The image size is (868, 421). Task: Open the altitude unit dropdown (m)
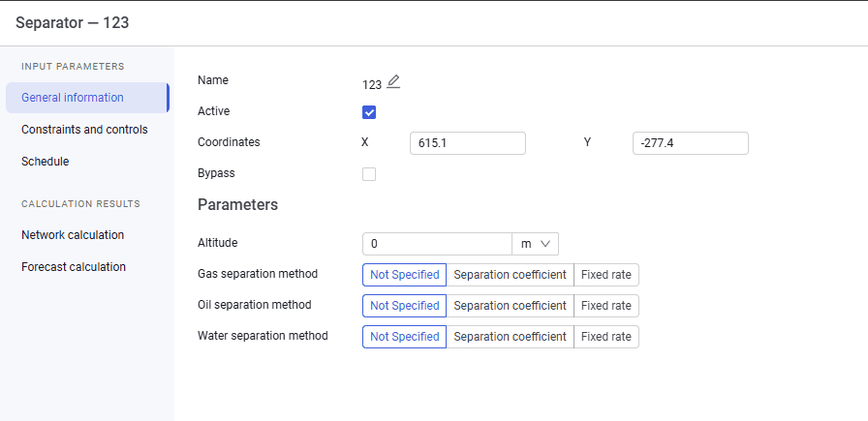536,244
